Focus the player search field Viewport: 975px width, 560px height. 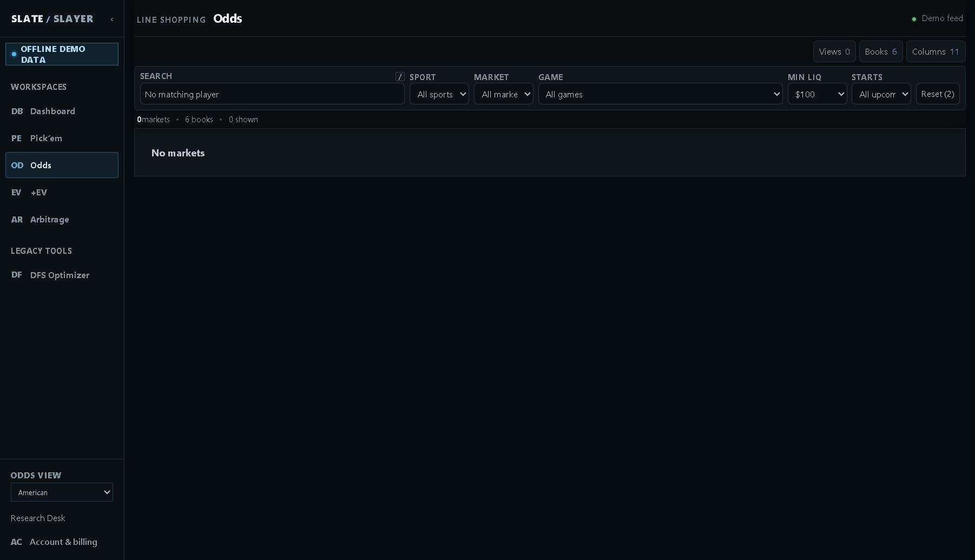click(272, 94)
